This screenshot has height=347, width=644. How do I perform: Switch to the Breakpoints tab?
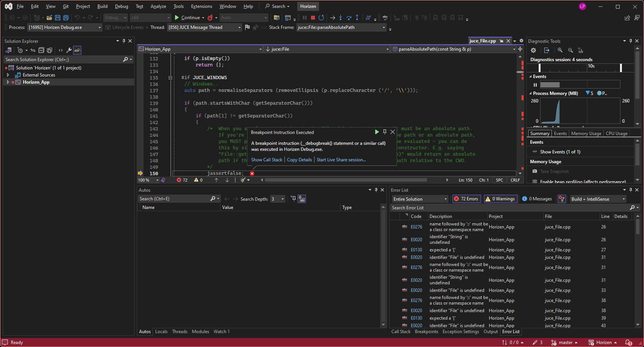(426, 332)
